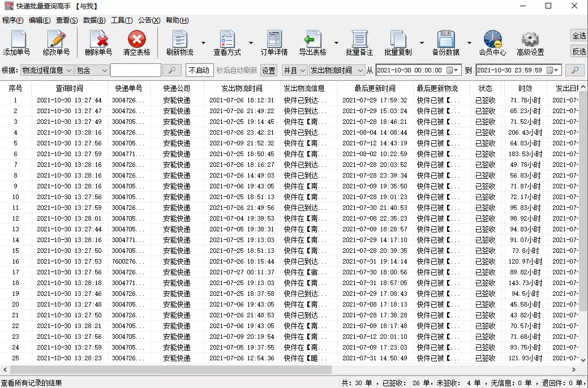Click 2021-07-27 00:11:37 in row 17

pyautogui.click(x=242, y=272)
